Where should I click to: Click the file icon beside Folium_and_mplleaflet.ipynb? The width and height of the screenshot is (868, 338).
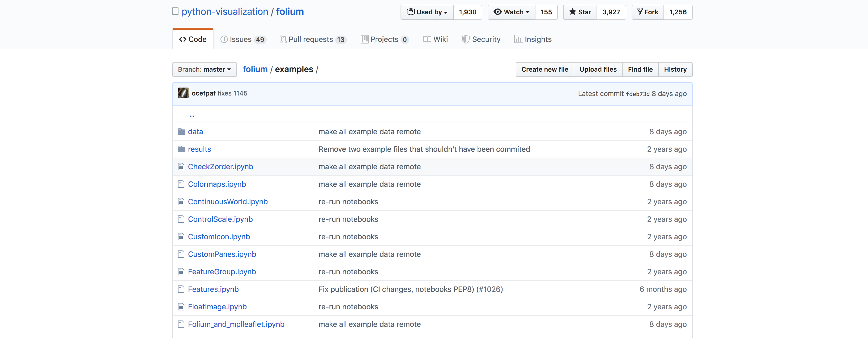coord(181,324)
